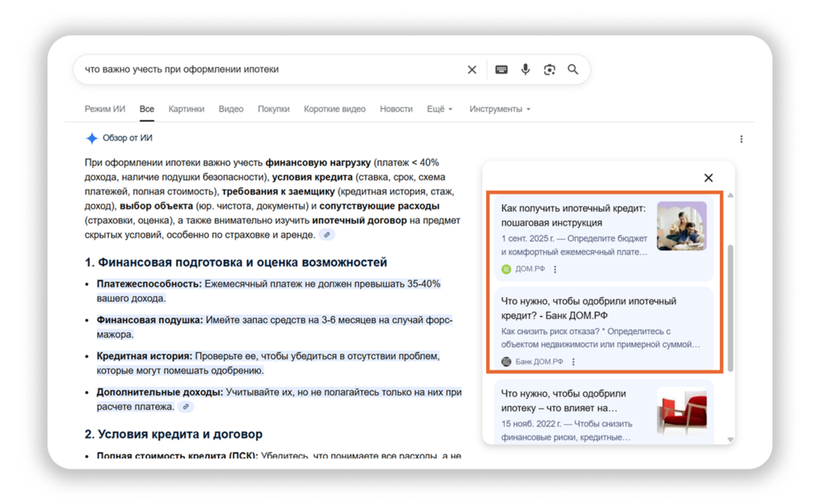
Task: Click the magnifying glass search button
Action: 573,70
